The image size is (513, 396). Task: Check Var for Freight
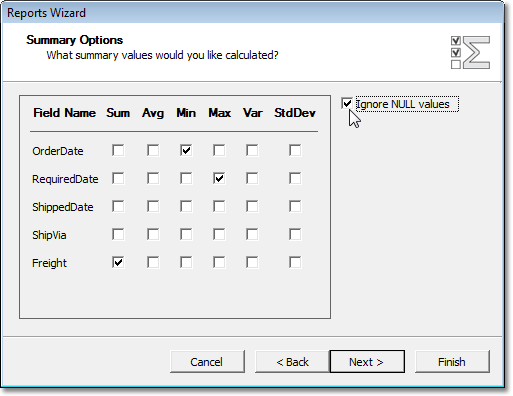[252, 262]
